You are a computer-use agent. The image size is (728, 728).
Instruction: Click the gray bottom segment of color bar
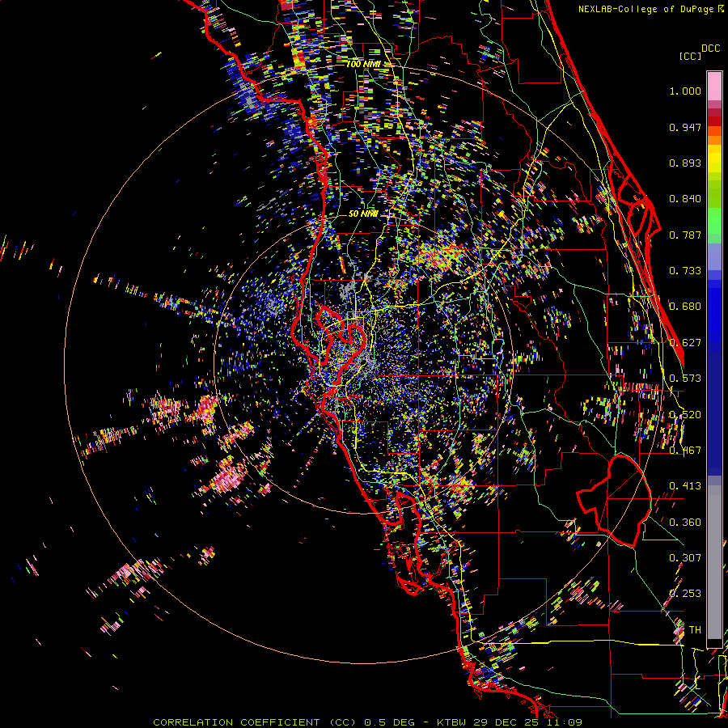(714, 562)
